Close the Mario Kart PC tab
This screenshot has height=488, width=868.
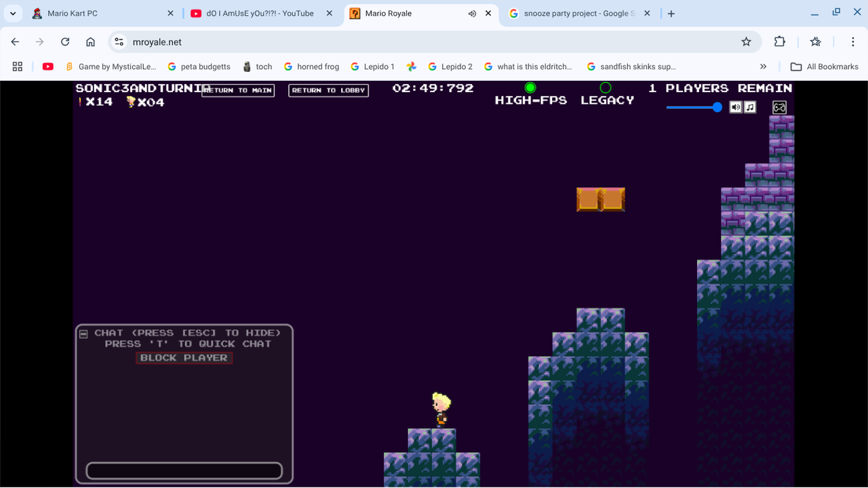pyautogui.click(x=170, y=14)
